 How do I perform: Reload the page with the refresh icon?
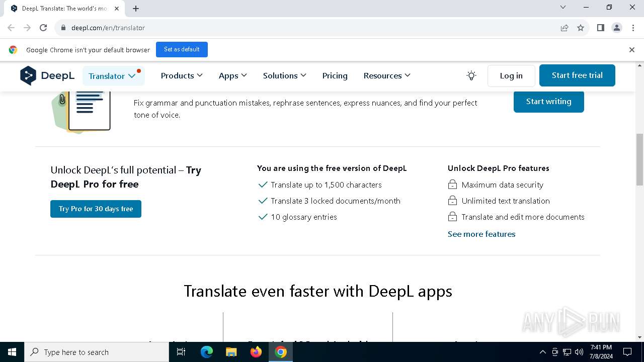click(43, 28)
